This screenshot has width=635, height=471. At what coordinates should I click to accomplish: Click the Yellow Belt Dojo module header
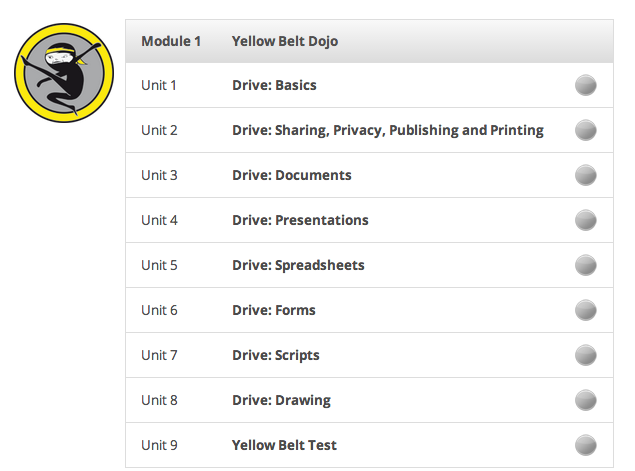point(285,41)
